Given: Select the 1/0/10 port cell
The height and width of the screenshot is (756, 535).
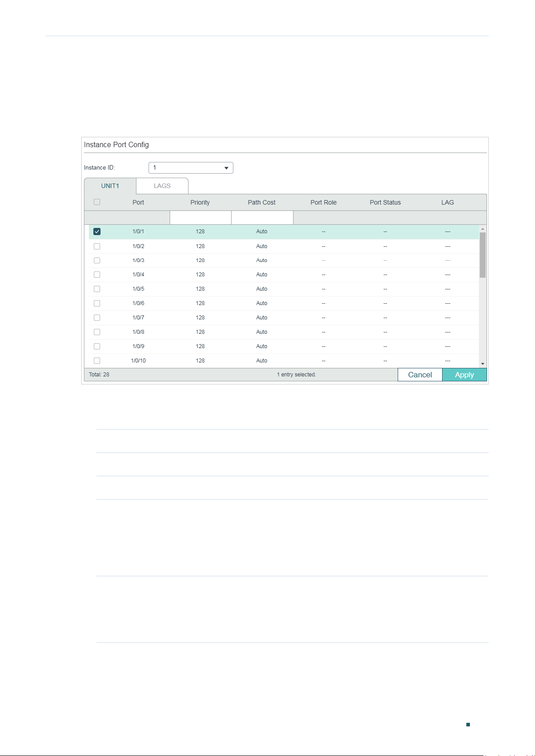Looking at the screenshot, I should (x=138, y=361).
